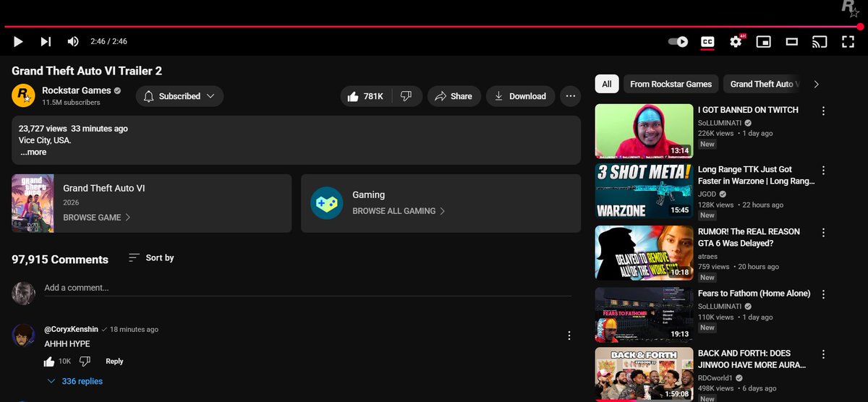Open Long Range TTK video title

coord(756,176)
